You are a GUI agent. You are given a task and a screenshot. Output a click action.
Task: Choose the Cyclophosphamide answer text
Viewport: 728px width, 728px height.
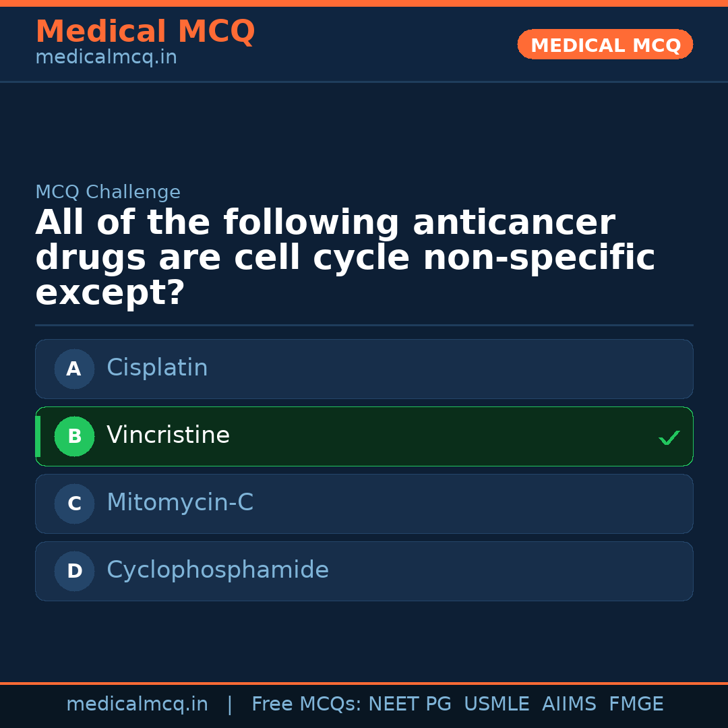coord(218,570)
